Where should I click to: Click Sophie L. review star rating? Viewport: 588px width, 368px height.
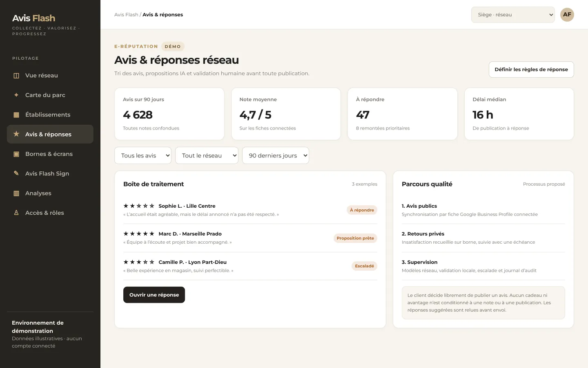tap(139, 206)
